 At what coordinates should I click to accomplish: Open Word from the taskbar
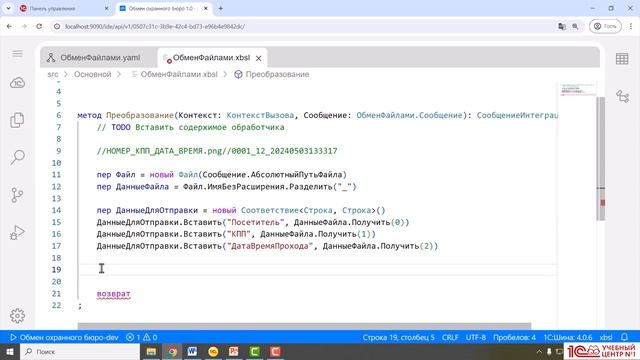[x=193, y=351]
